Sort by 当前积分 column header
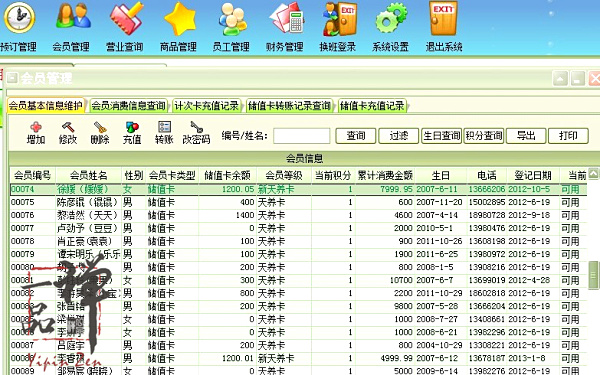The image size is (600, 375). pos(333,176)
